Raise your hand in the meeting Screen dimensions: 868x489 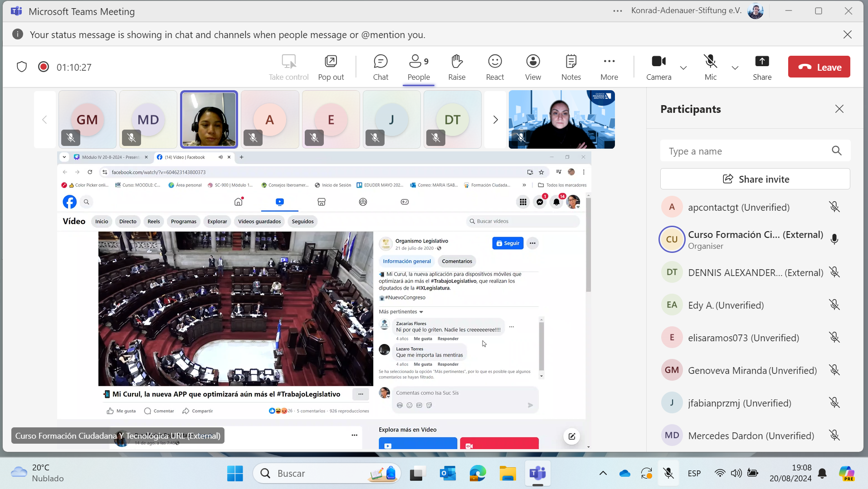coord(456,67)
